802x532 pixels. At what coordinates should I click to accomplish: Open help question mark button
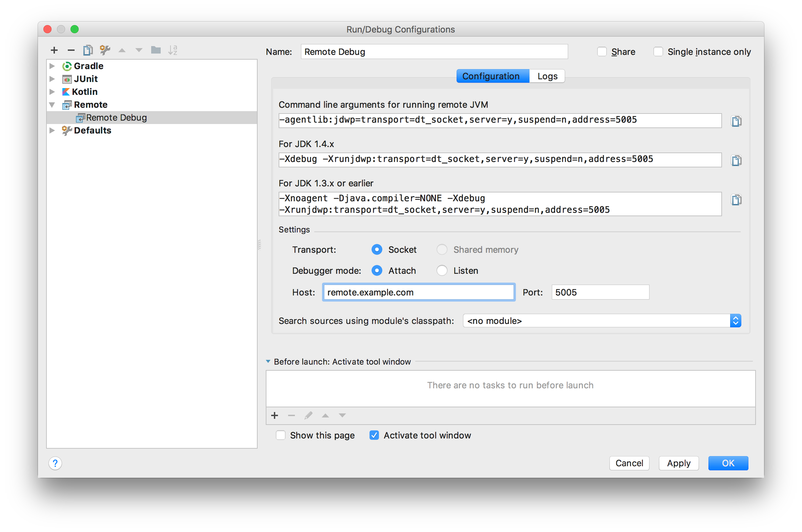point(55,463)
